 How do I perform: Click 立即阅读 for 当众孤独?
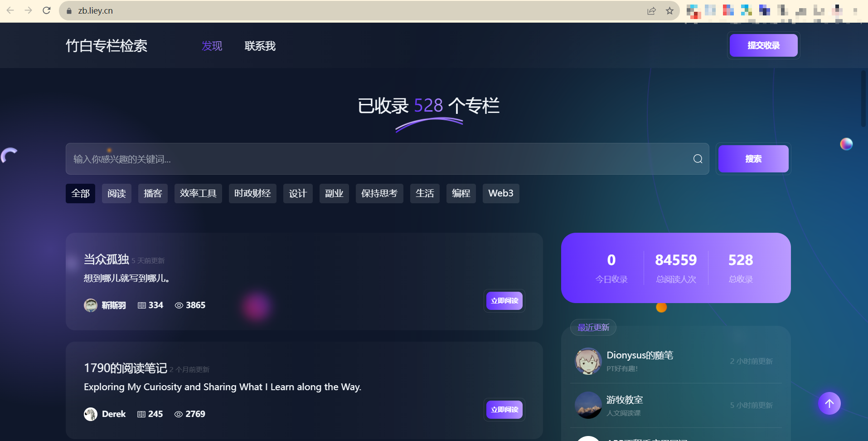click(504, 301)
